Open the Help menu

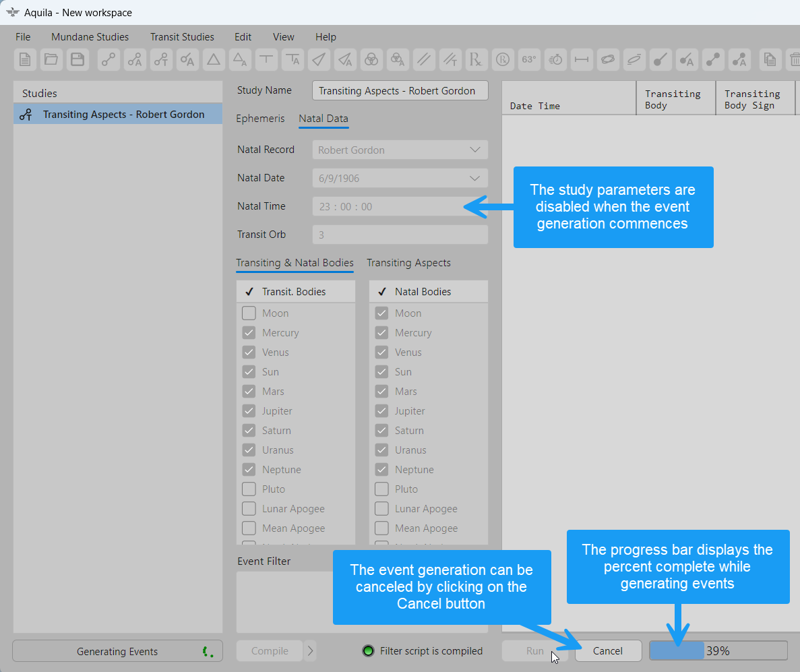coord(326,37)
